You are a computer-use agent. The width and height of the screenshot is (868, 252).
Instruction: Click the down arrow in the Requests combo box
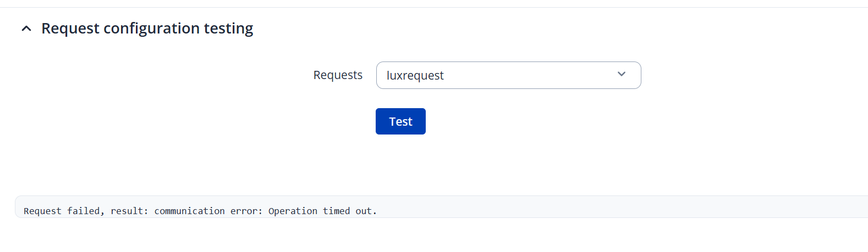coord(622,74)
